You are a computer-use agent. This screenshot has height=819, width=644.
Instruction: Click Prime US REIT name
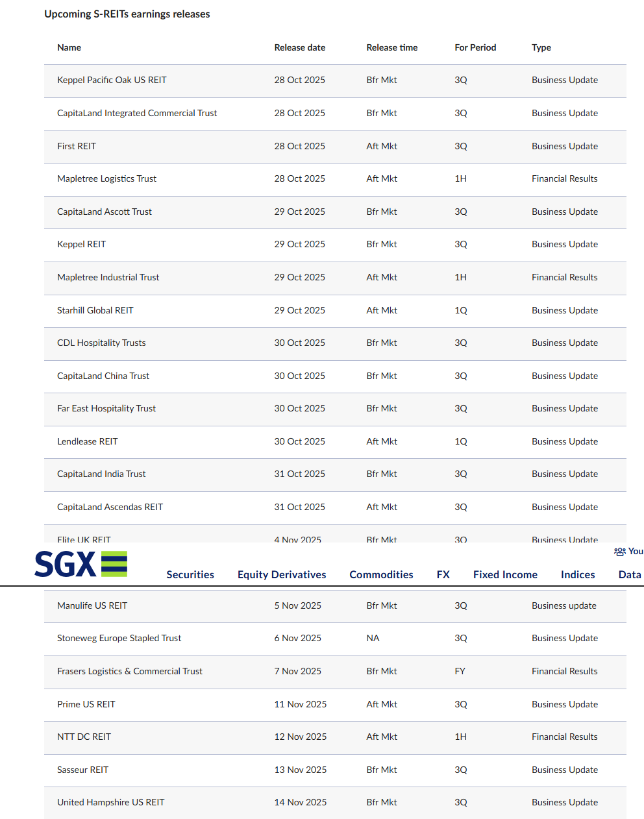point(86,704)
